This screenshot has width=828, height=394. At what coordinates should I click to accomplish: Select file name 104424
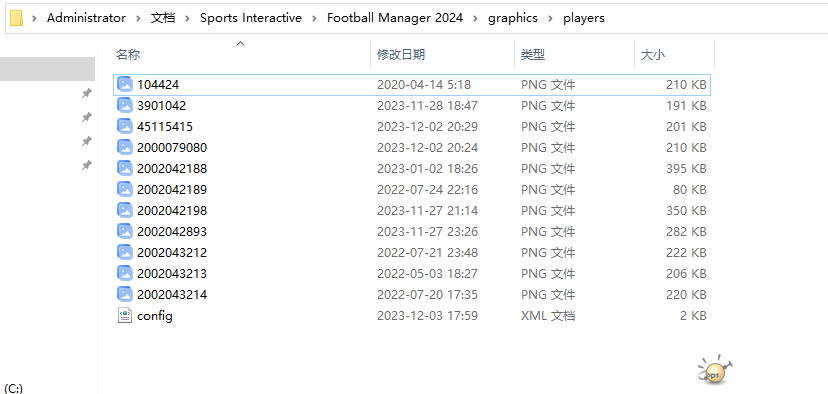[158, 85]
